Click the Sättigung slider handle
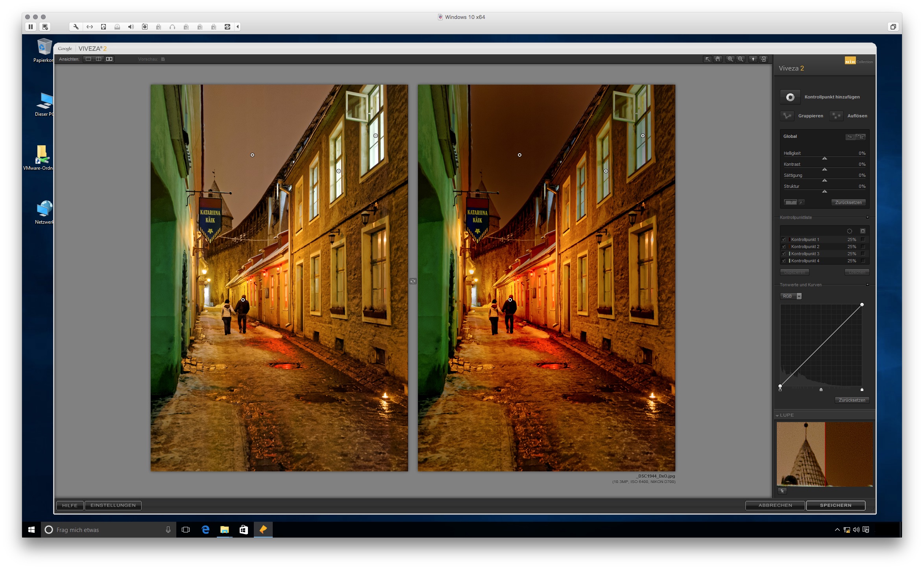 (824, 180)
